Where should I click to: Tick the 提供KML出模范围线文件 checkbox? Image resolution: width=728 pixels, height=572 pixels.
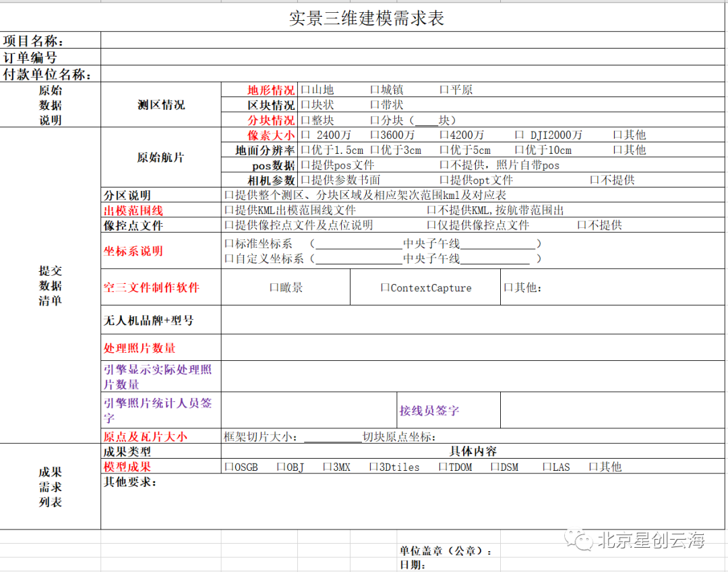pos(229,210)
